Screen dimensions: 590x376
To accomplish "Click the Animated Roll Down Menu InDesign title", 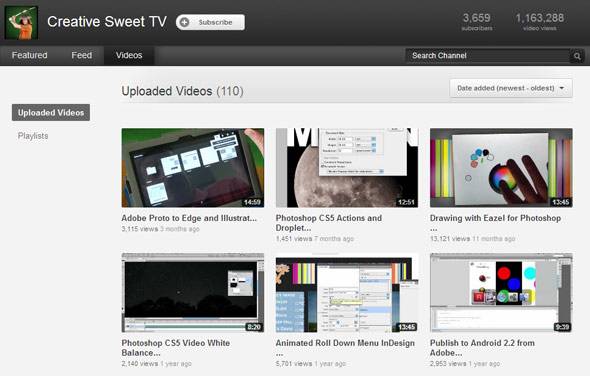I will (345, 348).
